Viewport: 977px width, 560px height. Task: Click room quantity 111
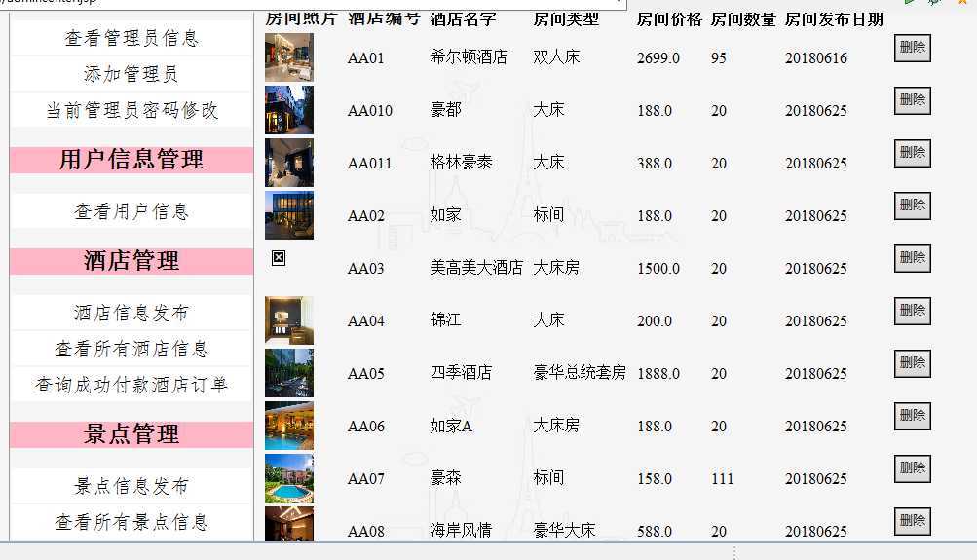click(722, 479)
